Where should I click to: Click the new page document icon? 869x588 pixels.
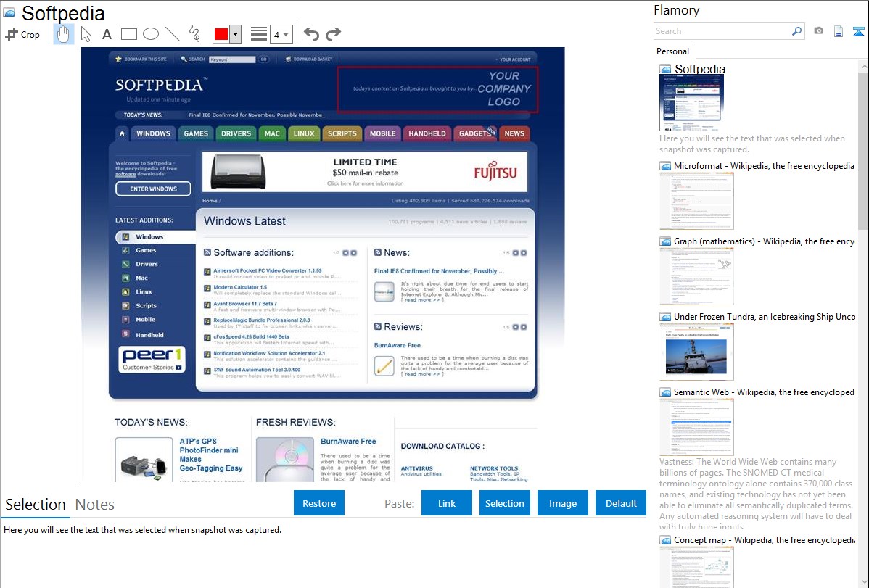click(839, 31)
